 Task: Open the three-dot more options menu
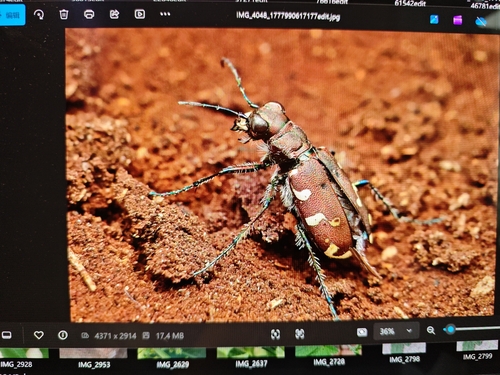coord(165,14)
